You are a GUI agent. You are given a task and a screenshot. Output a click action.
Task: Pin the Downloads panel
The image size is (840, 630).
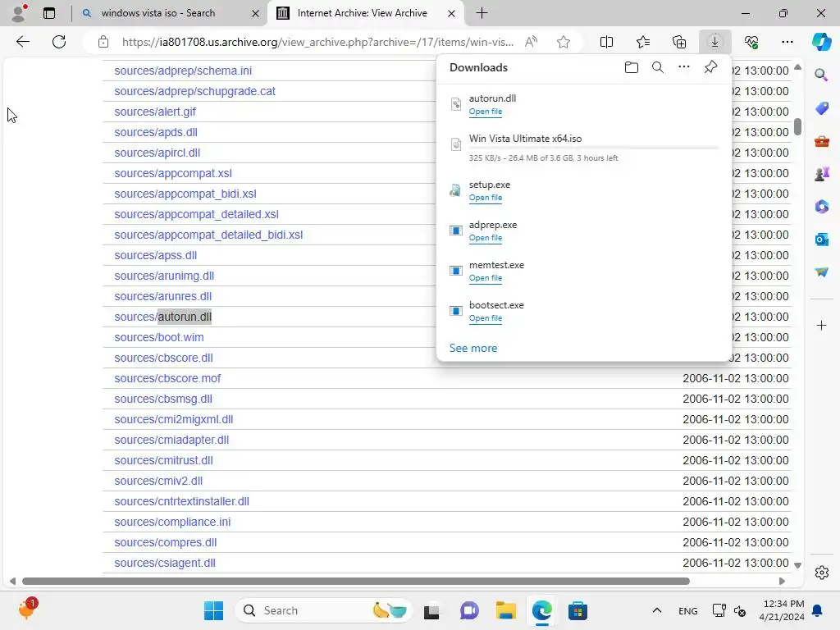pyautogui.click(x=710, y=67)
